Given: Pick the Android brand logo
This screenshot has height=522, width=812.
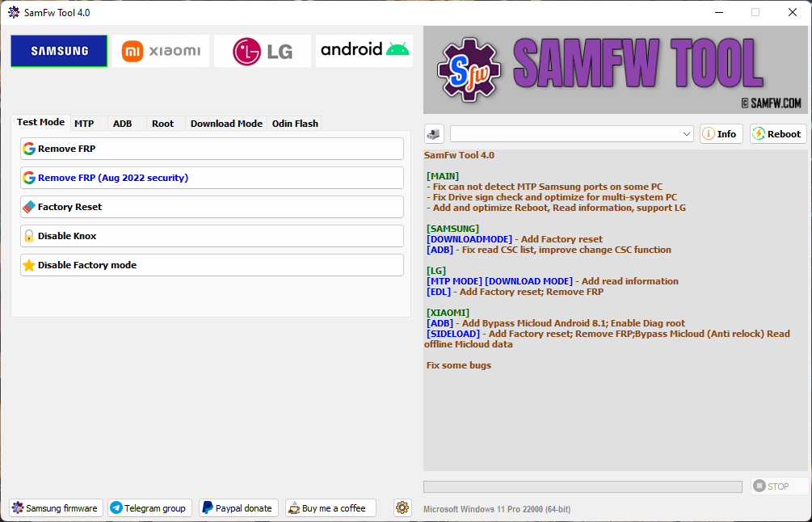Looking at the screenshot, I should click(364, 51).
